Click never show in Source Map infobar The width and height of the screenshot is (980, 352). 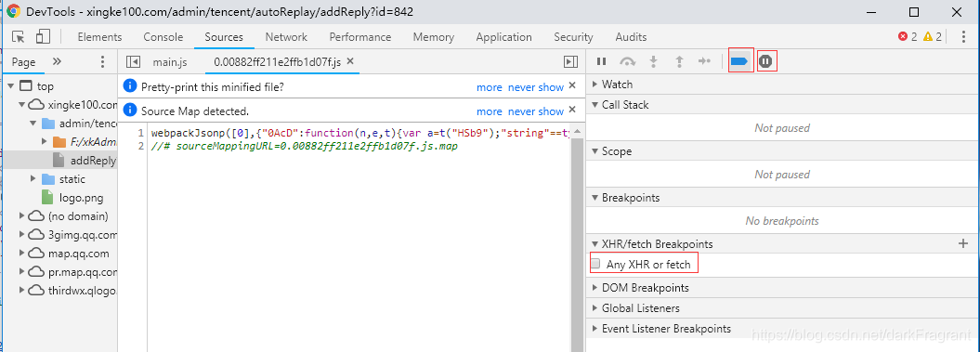536,111
